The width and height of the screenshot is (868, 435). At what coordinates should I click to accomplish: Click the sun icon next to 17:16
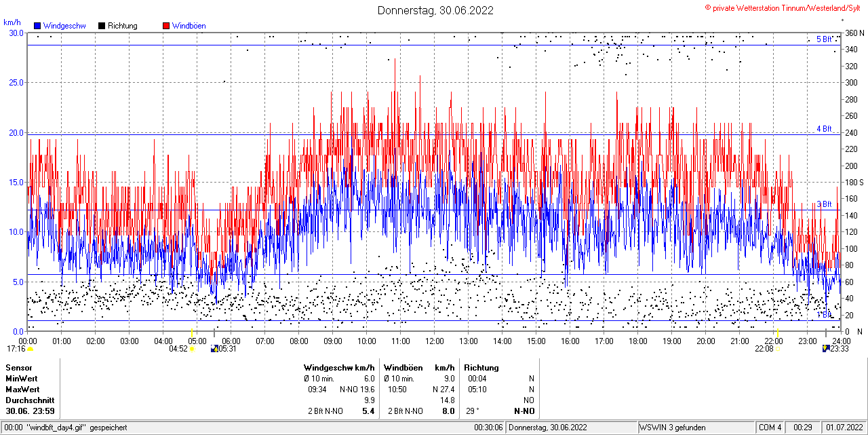point(30,349)
